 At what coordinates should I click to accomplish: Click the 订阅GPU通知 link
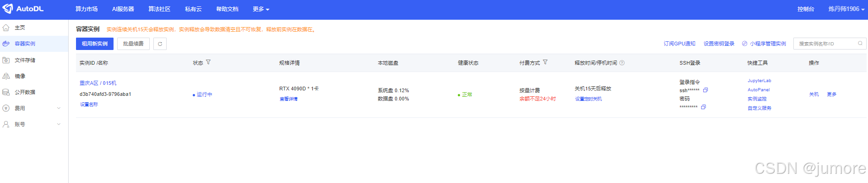[x=679, y=44]
